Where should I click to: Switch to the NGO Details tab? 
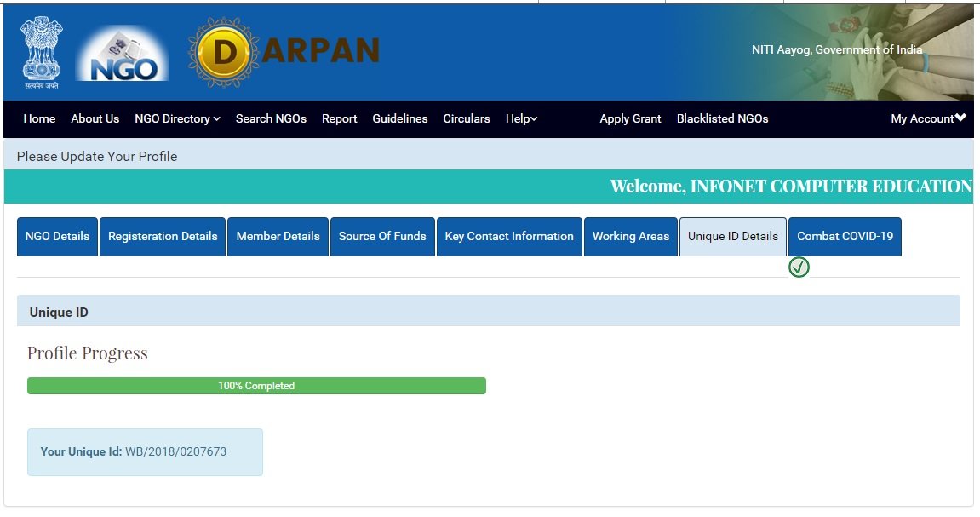[57, 236]
